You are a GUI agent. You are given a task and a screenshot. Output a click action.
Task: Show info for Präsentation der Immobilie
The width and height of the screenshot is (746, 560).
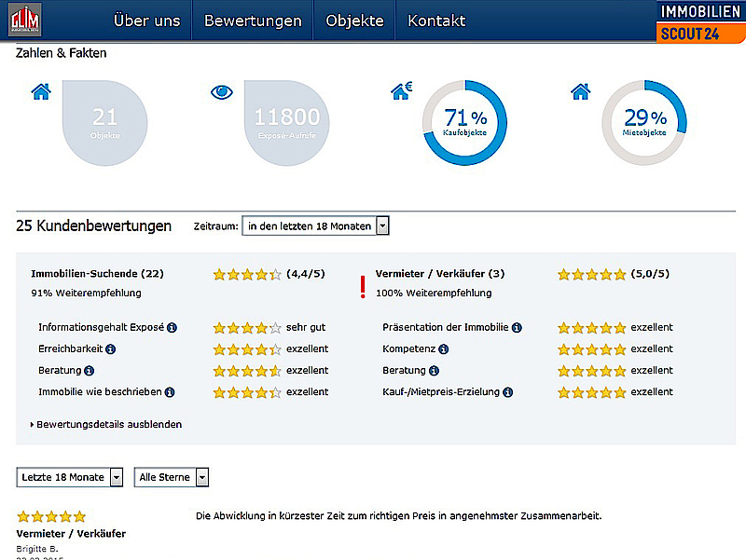(517, 328)
